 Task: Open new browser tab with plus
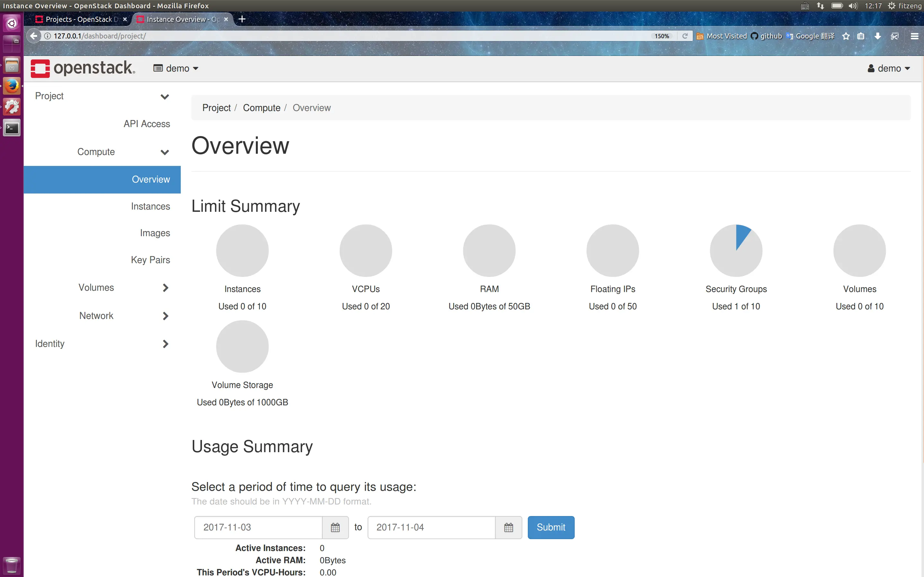tap(241, 19)
